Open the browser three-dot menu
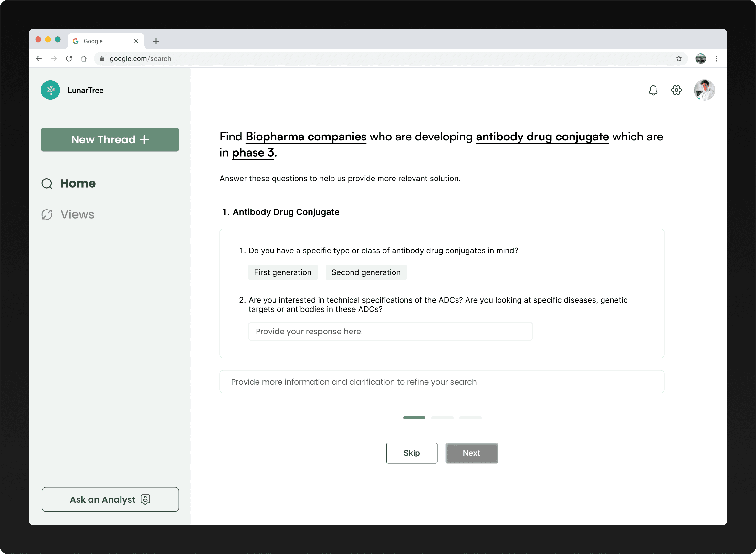The height and width of the screenshot is (554, 756). [x=716, y=59]
